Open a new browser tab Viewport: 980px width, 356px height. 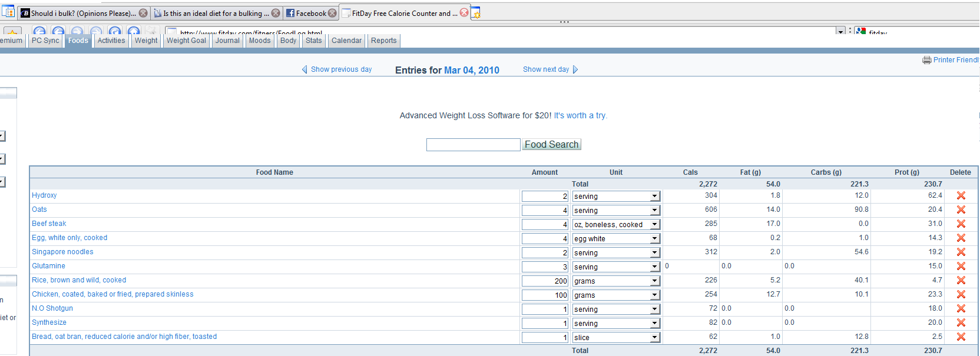click(476, 13)
